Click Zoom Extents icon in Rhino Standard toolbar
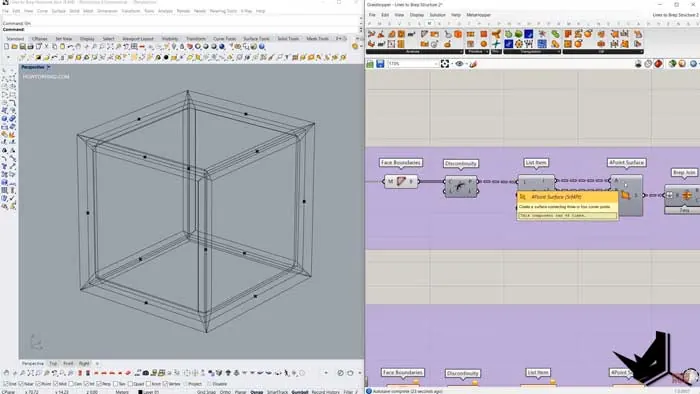The width and height of the screenshot is (700, 394). [x=110, y=46]
